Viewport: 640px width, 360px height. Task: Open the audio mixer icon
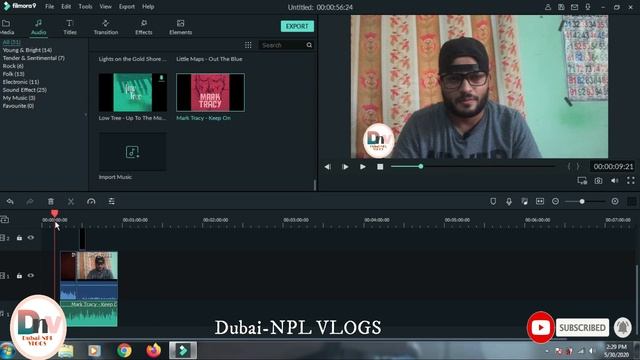click(524, 201)
